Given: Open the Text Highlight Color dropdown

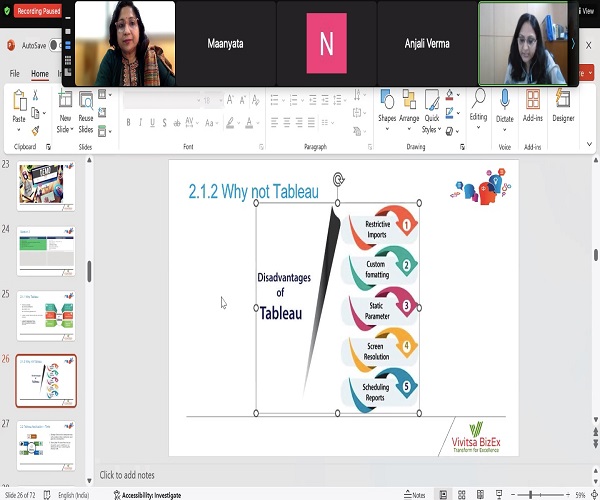Looking at the screenshot, I should point(238,123).
